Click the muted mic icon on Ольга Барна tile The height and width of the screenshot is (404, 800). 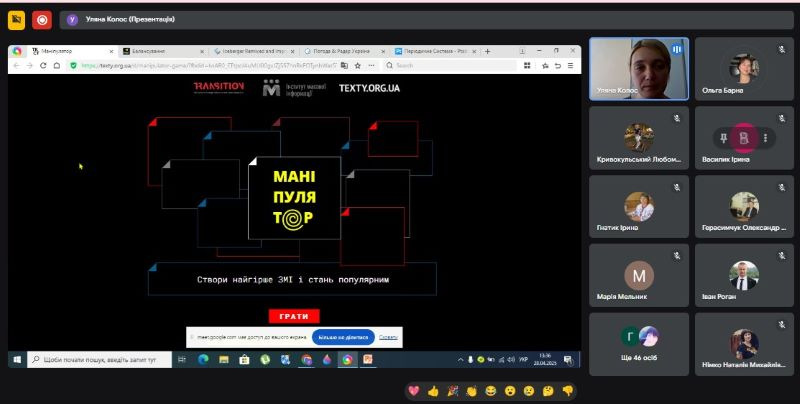[x=782, y=49]
